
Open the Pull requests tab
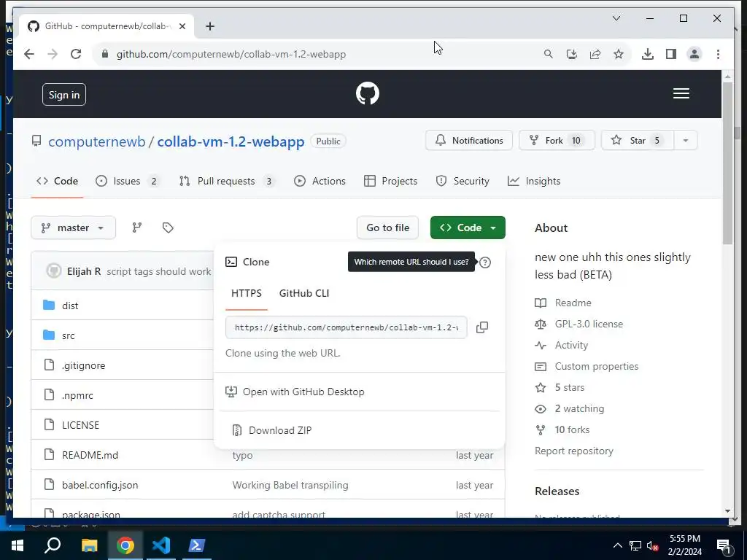point(226,181)
